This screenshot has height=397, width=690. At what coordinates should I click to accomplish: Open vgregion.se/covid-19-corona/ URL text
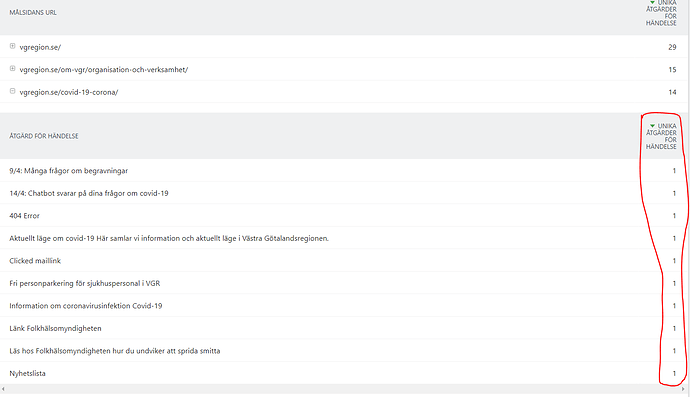pos(69,92)
